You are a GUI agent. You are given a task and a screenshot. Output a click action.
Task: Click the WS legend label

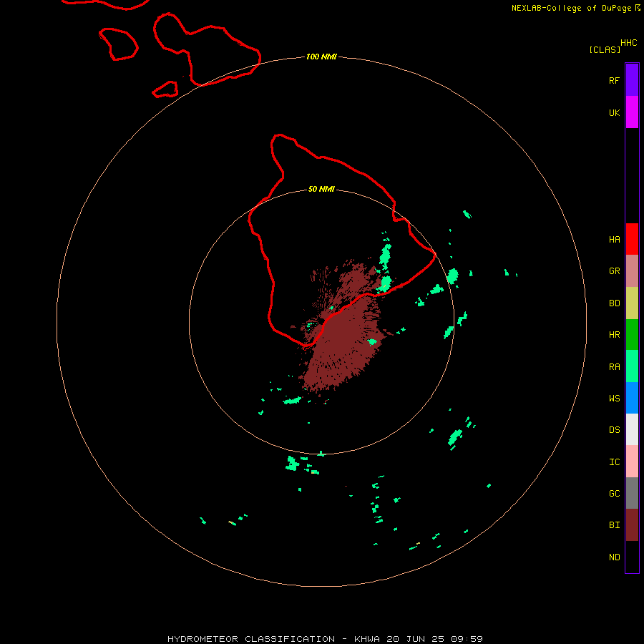[x=614, y=398]
